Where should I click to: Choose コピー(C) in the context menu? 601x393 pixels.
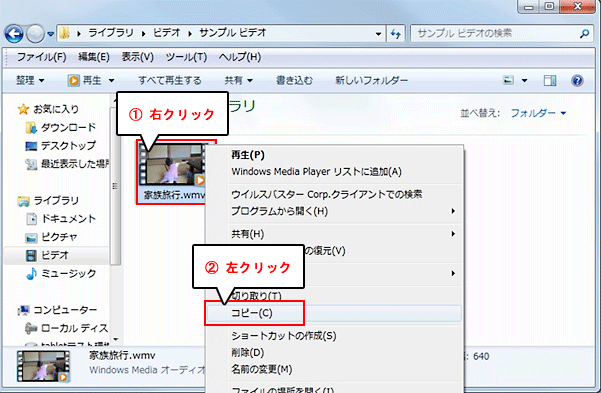click(x=334, y=313)
